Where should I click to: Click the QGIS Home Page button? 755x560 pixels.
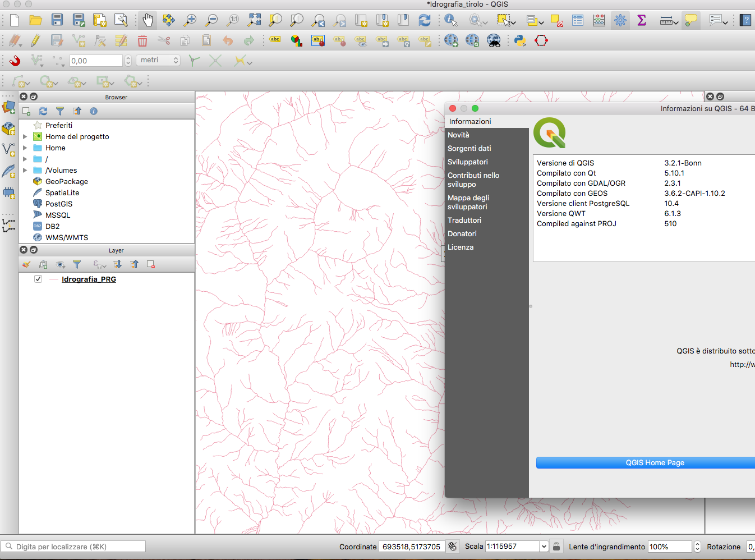point(655,462)
